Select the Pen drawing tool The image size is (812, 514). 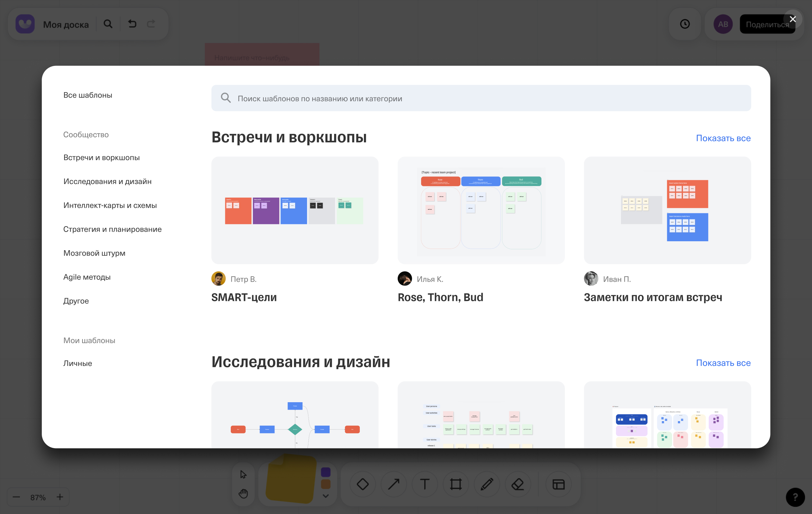pyautogui.click(x=487, y=484)
